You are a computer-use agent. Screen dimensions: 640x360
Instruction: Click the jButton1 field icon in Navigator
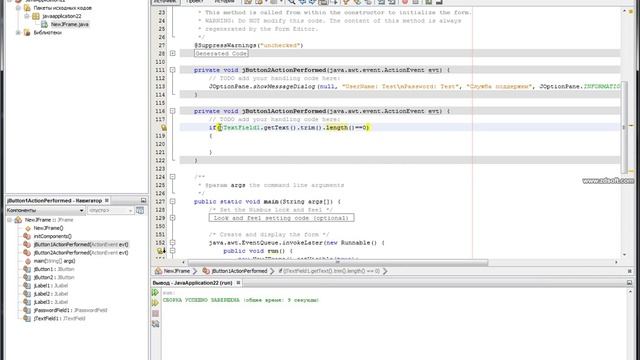point(27,269)
